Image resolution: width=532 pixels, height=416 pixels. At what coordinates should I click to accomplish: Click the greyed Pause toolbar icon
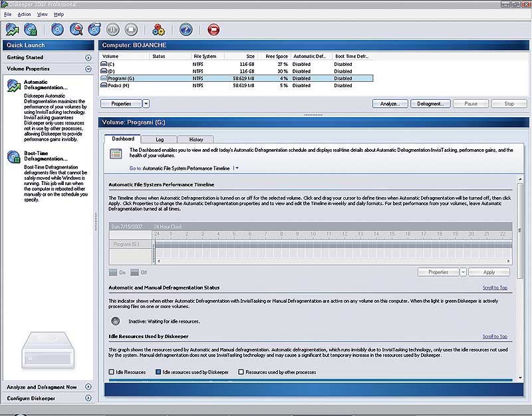click(112, 29)
